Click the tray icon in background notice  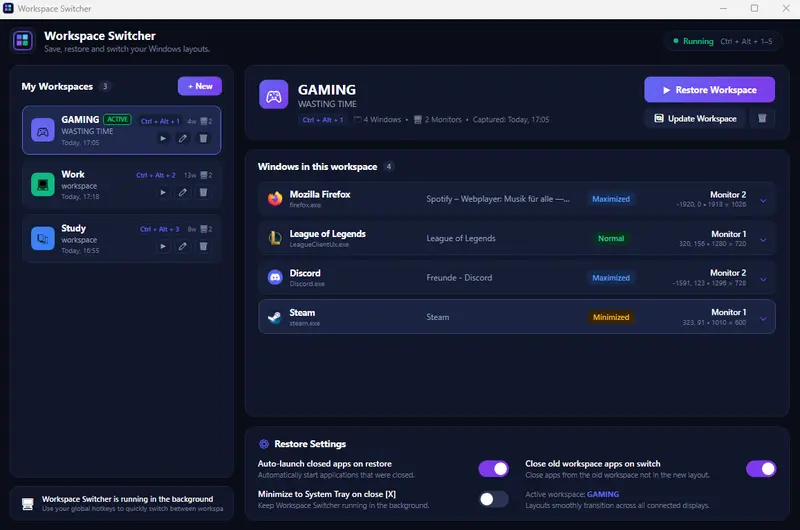click(x=28, y=504)
